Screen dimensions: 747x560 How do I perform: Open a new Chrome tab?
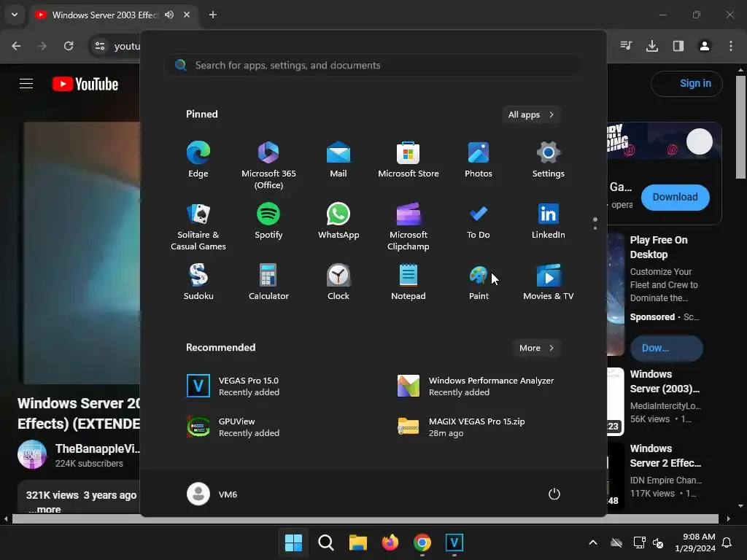pyautogui.click(x=213, y=15)
